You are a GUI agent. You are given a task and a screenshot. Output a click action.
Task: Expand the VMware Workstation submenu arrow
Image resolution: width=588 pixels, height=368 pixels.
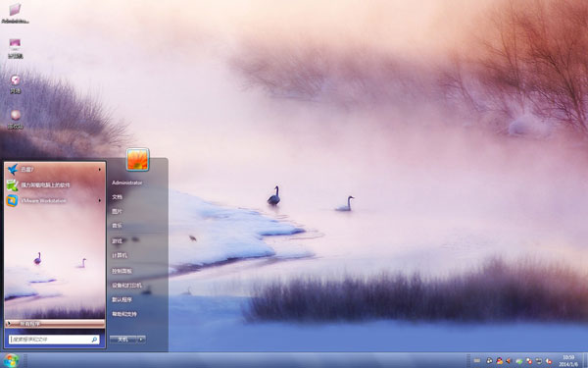(x=99, y=201)
